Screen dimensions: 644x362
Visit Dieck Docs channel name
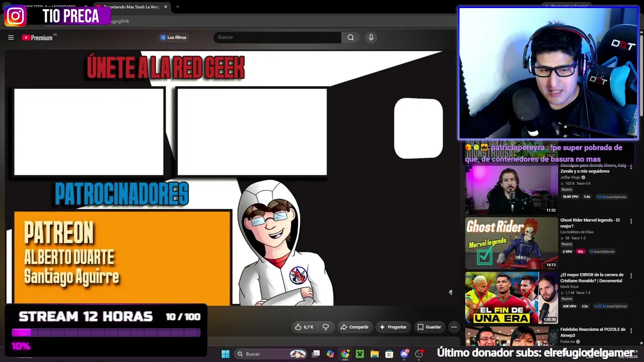571,287
